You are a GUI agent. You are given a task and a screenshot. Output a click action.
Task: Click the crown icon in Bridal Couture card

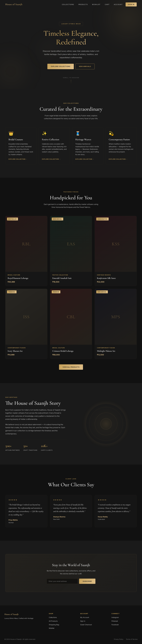point(11,133)
